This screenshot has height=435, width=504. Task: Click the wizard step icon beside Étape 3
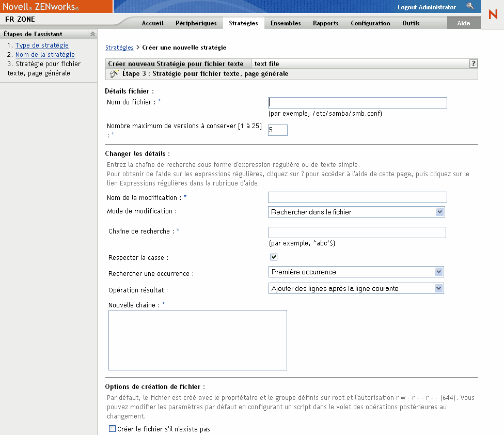click(x=114, y=74)
